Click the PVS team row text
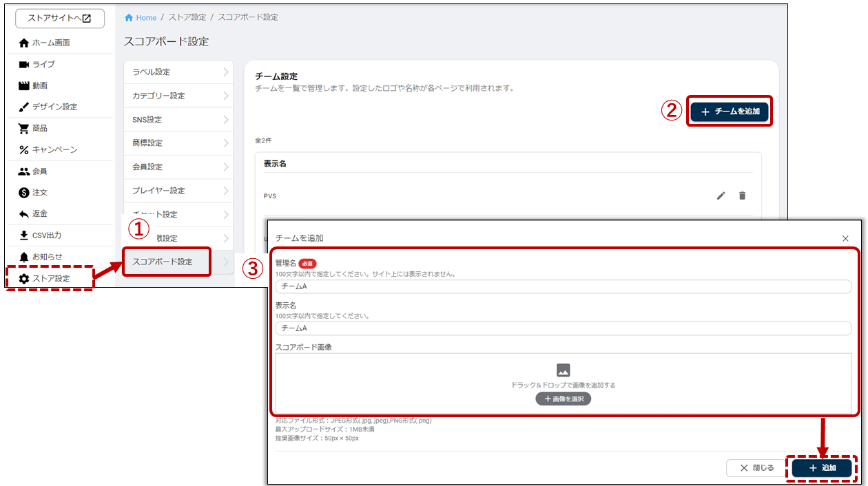The image size is (868, 486). click(270, 196)
